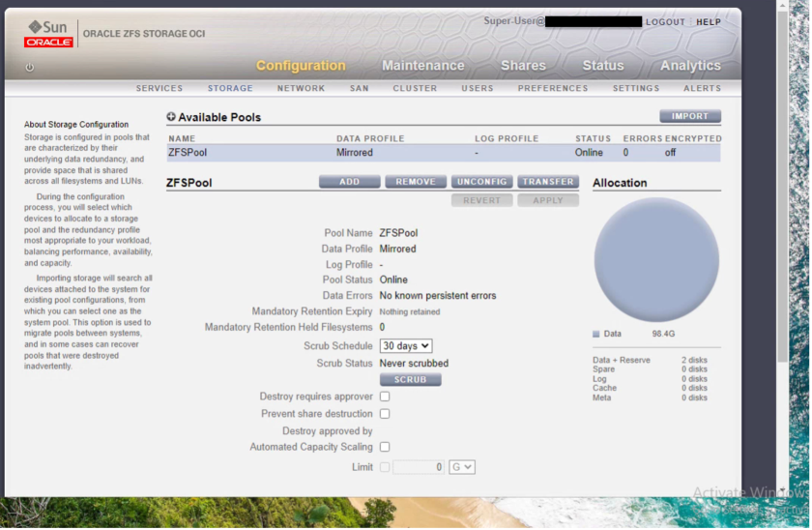Click the Log 0 disks entry

click(x=650, y=379)
